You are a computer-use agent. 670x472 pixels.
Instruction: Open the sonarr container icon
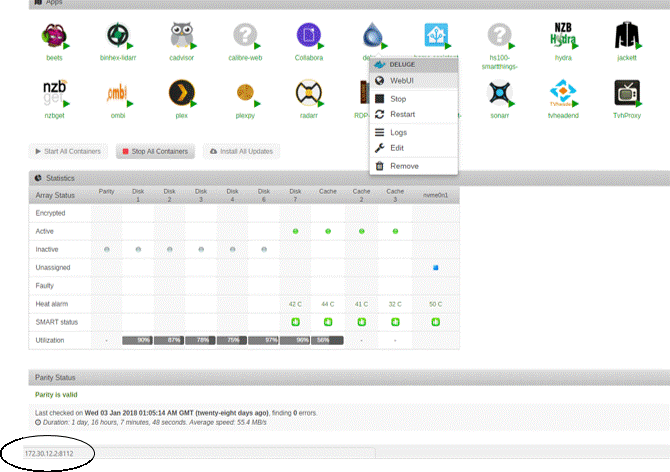click(x=500, y=93)
